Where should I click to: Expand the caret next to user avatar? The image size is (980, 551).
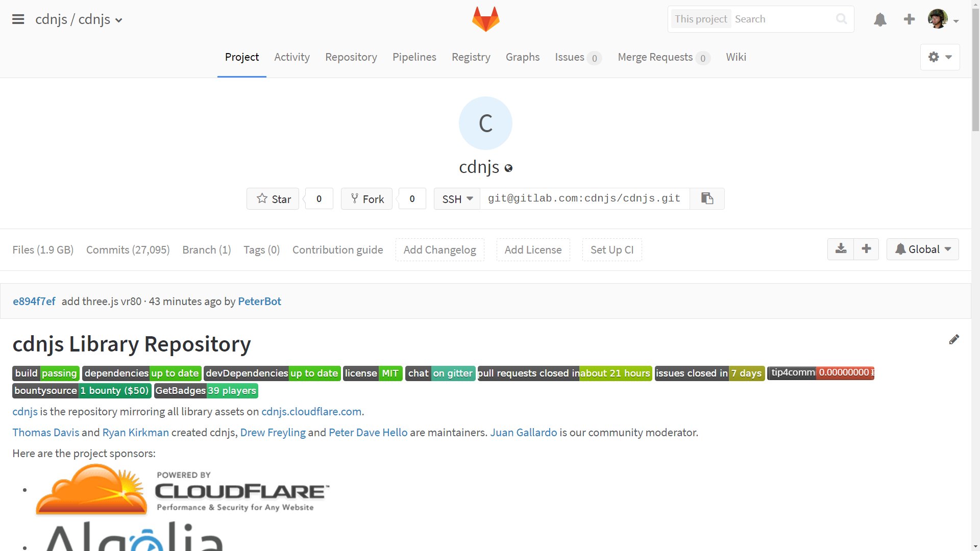coord(956,21)
